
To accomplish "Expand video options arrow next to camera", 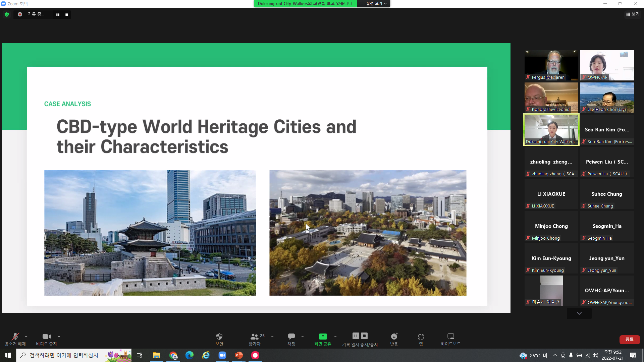I will point(59,337).
